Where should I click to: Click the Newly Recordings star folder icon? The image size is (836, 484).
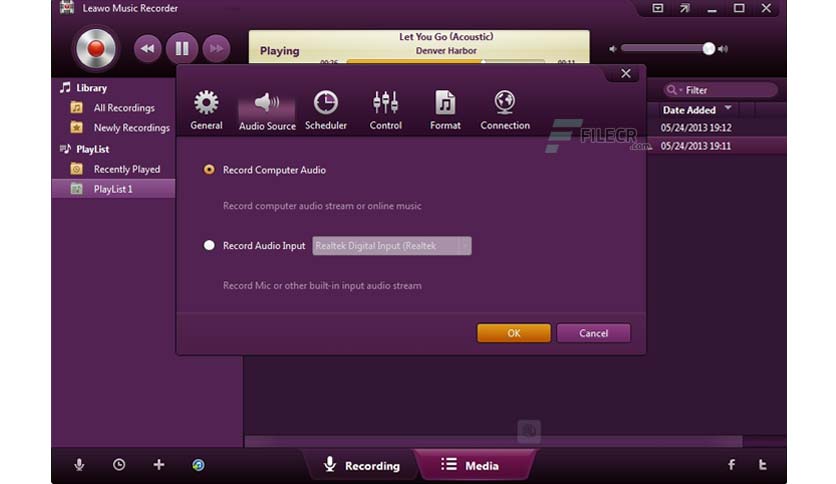pos(77,128)
